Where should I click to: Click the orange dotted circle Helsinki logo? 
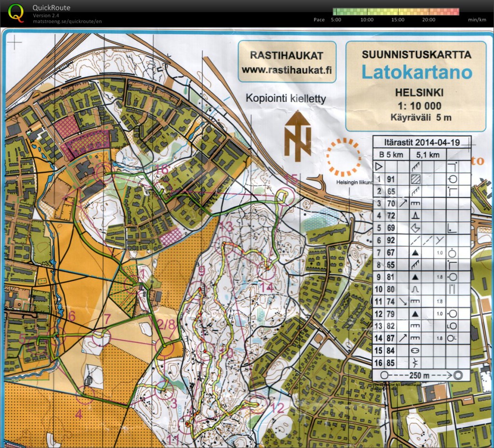tap(343, 157)
